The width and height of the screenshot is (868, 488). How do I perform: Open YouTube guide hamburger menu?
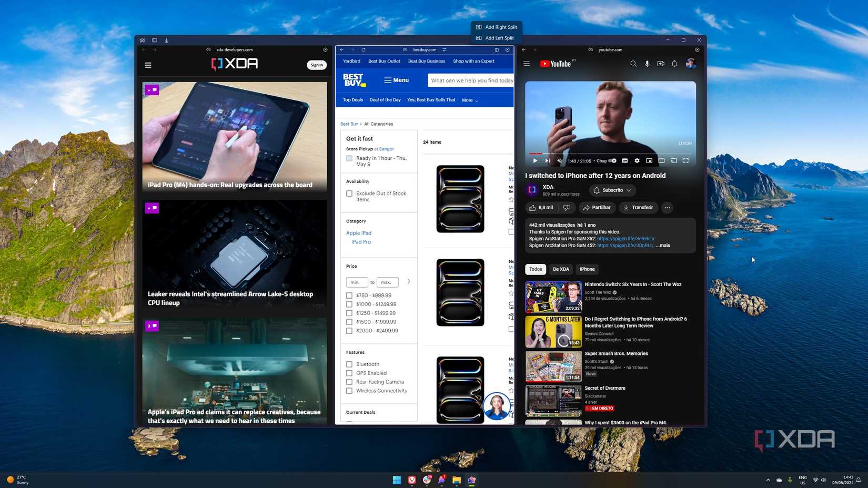coord(527,64)
